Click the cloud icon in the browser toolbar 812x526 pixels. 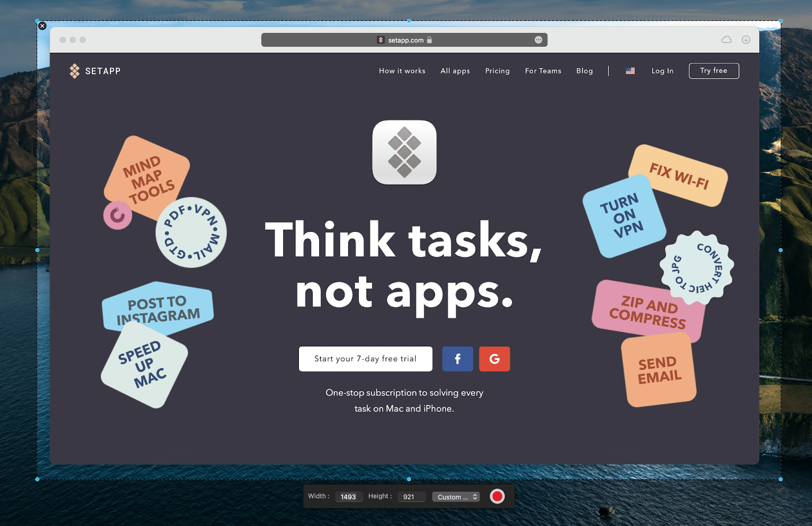[727, 39]
